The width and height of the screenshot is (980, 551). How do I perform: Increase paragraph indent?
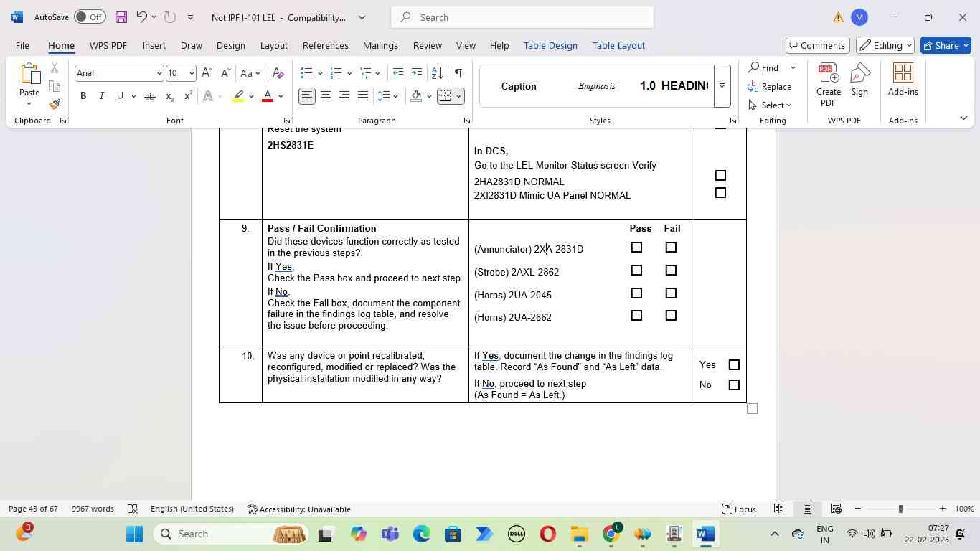(x=417, y=73)
